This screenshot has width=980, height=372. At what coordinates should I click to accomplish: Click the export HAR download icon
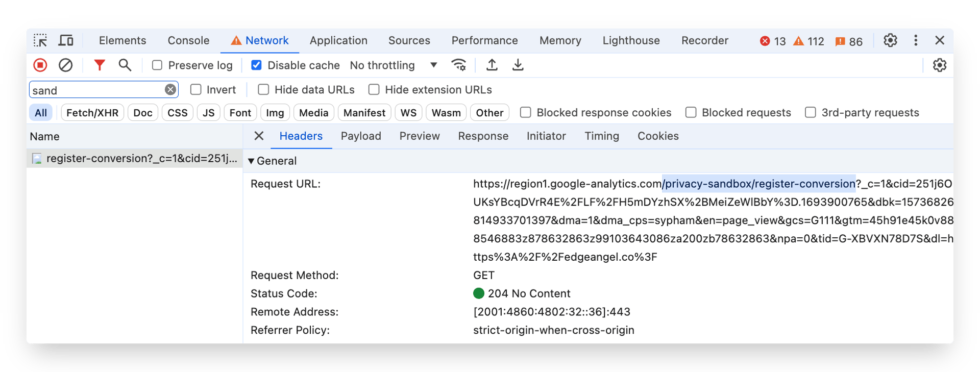tap(518, 65)
